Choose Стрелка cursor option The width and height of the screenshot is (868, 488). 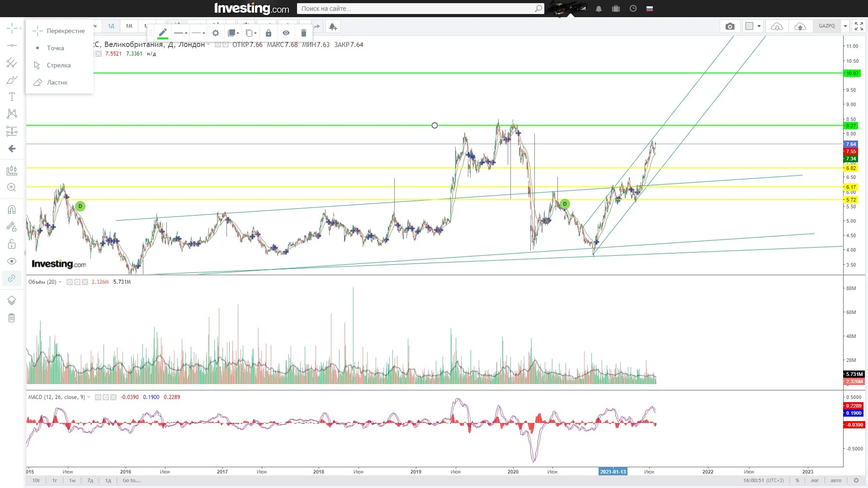[x=60, y=65]
